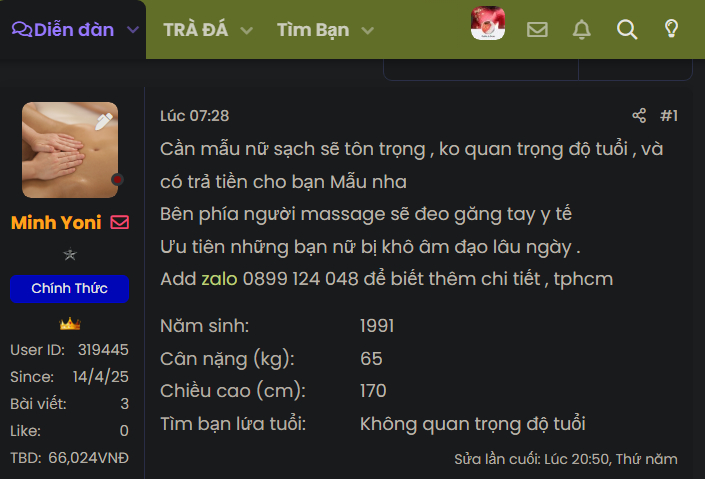Image resolution: width=705 pixels, height=479 pixels.
Task: Open the TRÀ ĐÁ menu item
Action: pyautogui.click(x=196, y=30)
